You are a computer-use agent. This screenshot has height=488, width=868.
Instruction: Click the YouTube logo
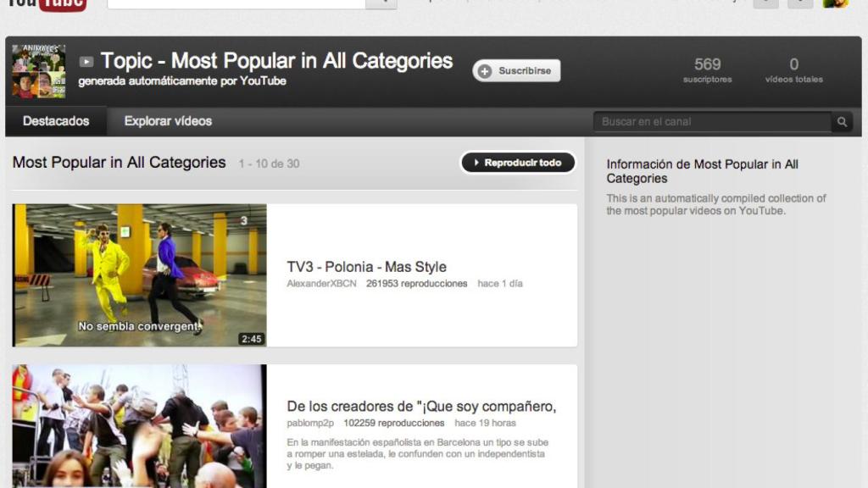pos(47,4)
